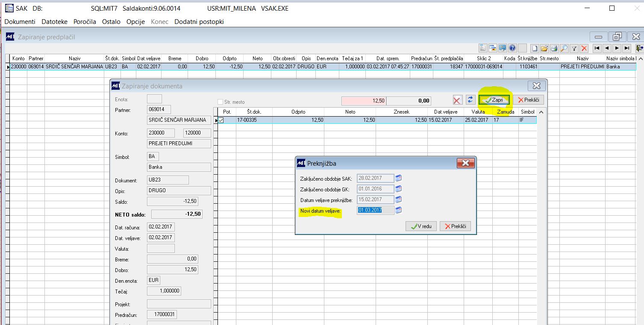Click the help question mark toolbar icon
Image resolution: width=644 pixels, height=325 pixels.
pos(512,48)
